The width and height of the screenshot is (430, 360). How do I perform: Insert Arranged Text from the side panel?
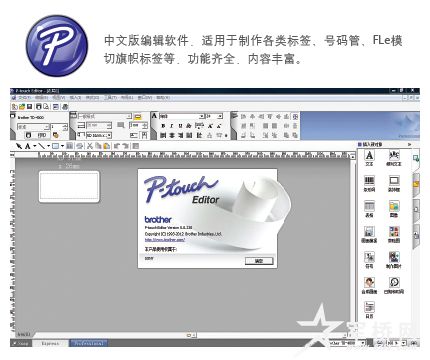[394, 158]
